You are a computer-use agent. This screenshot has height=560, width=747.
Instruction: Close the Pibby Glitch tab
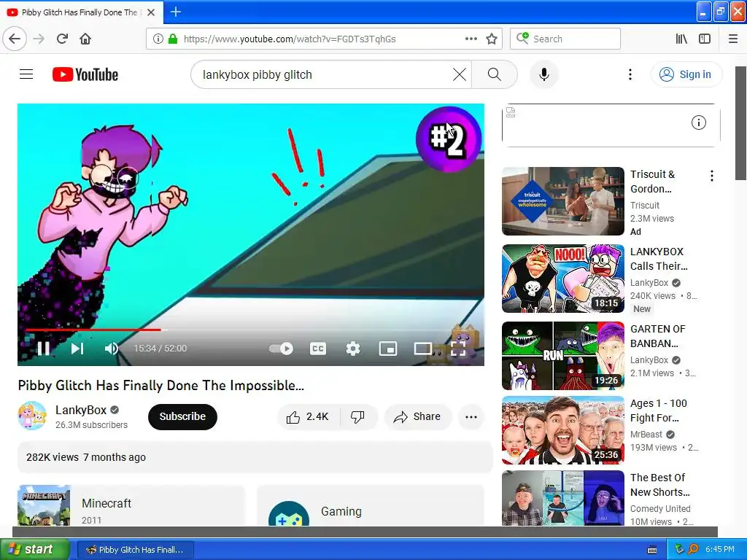click(151, 12)
